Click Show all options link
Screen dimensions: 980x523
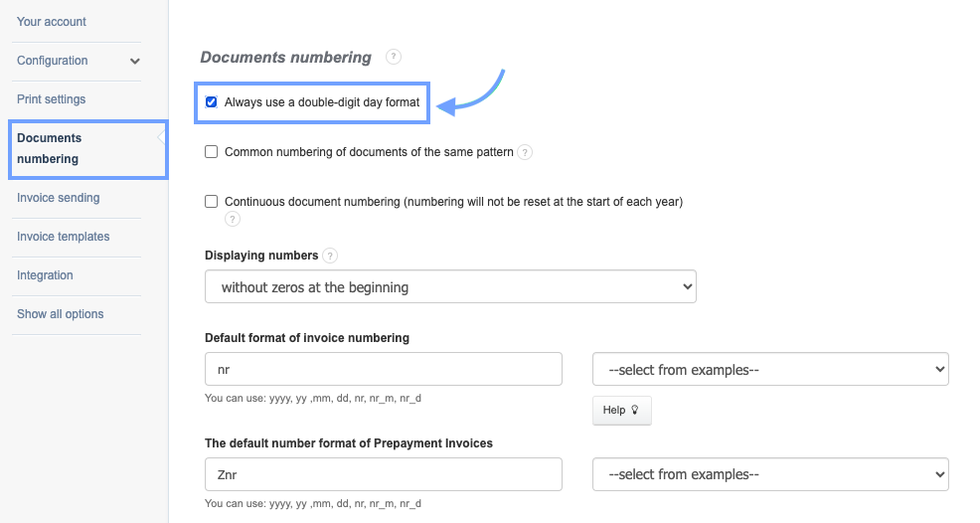click(61, 314)
